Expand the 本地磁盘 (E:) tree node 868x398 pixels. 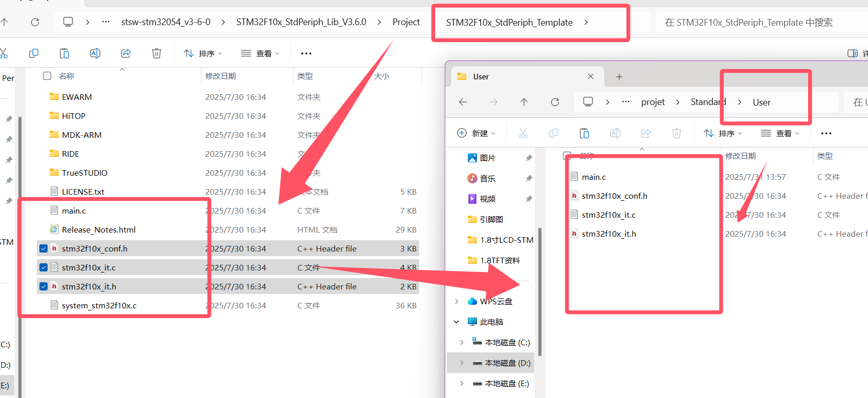point(462,383)
